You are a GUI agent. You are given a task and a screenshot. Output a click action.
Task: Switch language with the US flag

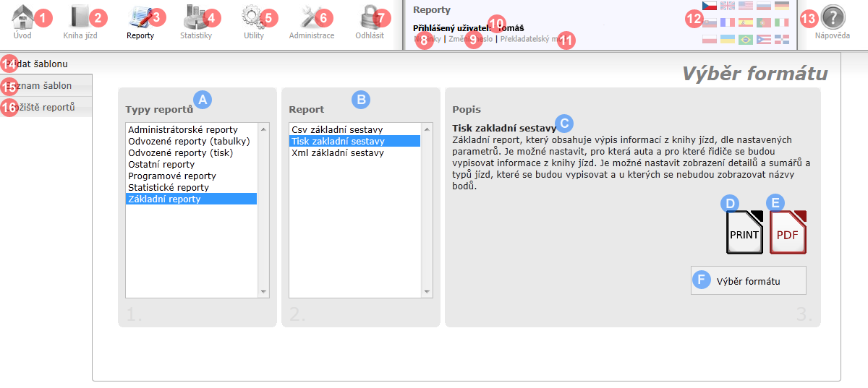(x=746, y=6)
